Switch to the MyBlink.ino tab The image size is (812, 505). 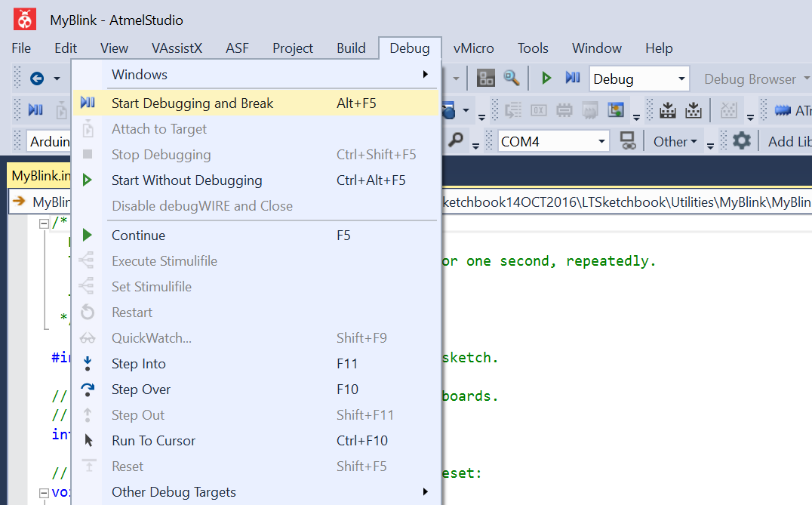(40, 176)
